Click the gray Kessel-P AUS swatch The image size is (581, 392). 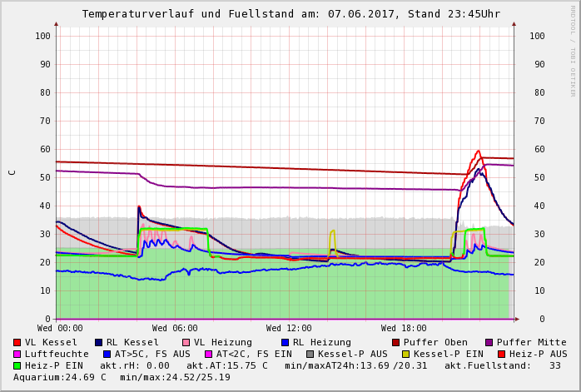(308, 355)
